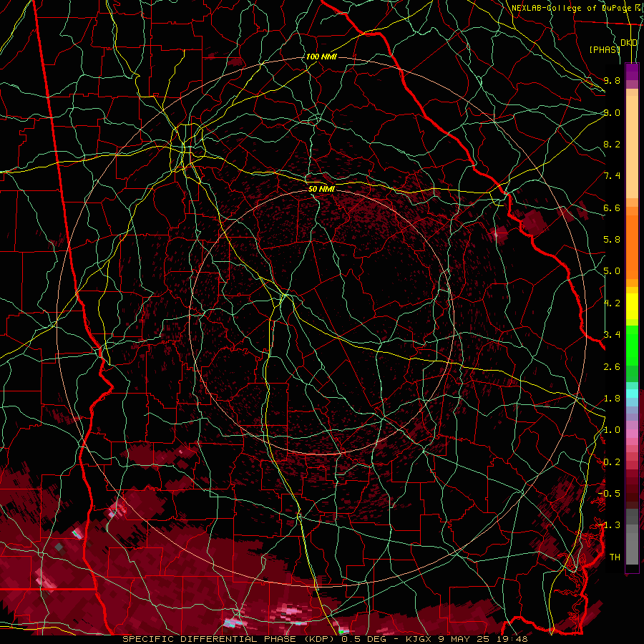Pick the gray color bar segment beside TH

pos(632,548)
